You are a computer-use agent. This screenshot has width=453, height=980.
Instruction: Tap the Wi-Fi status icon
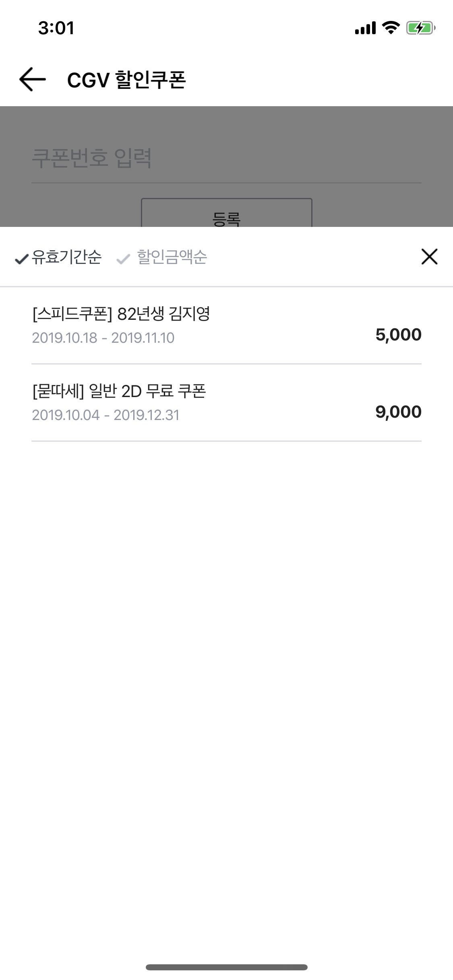click(390, 28)
